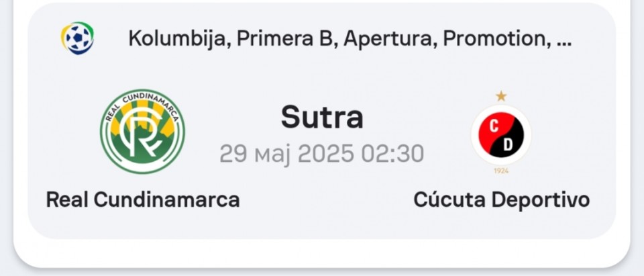Image resolution: width=644 pixels, height=276 pixels.
Task: Open the Colombian league football icon
Action: pyautogui.click(x=78, y=38)
